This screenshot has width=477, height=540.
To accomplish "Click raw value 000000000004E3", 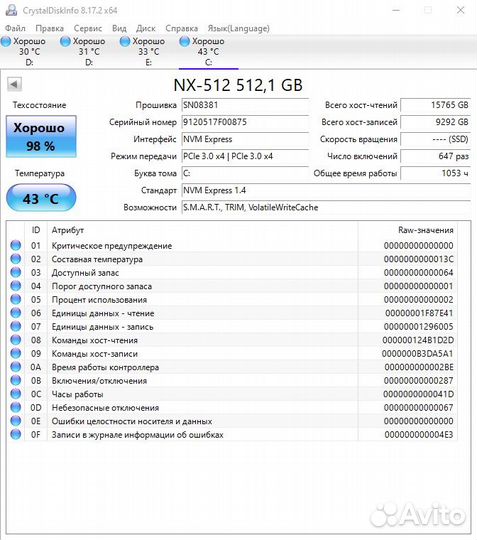I will 419,435.
